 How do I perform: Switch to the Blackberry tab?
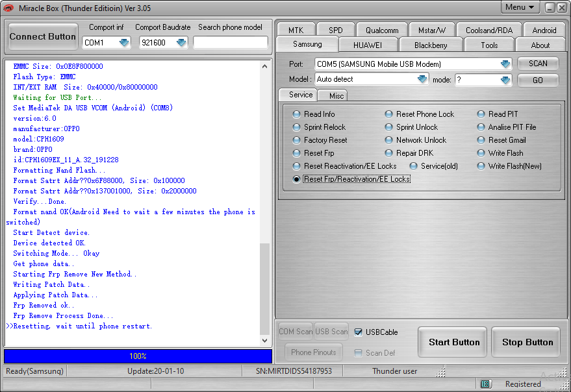(x=431, y=45)
